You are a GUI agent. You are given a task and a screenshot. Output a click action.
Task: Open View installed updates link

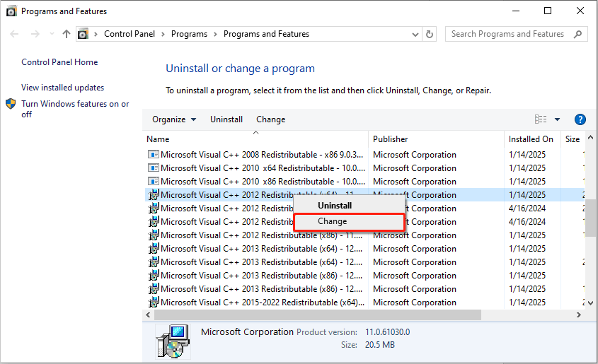62,88
